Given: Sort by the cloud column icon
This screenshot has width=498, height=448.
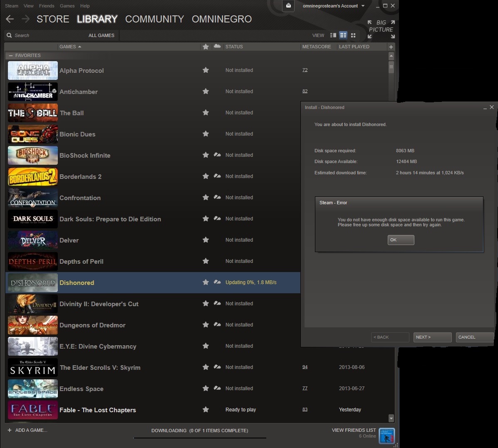Looking at the screenshot, I should coord(217,47).
